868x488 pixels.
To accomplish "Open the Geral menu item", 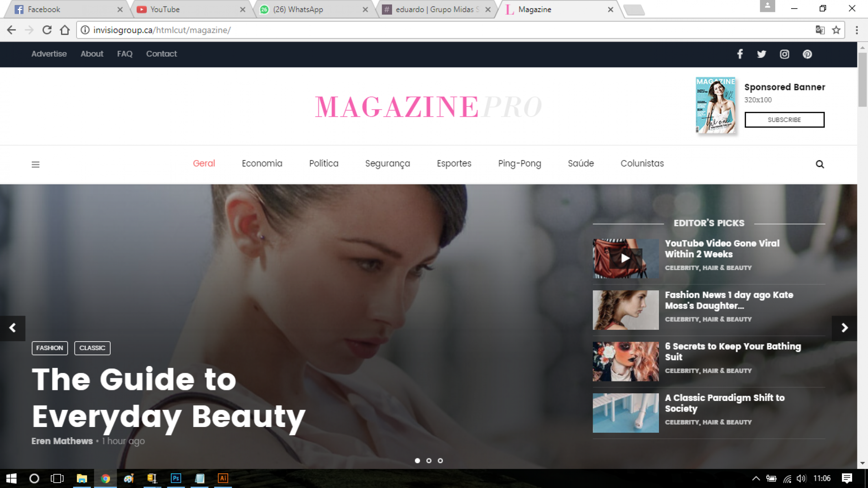I will (x=204, y=163).
